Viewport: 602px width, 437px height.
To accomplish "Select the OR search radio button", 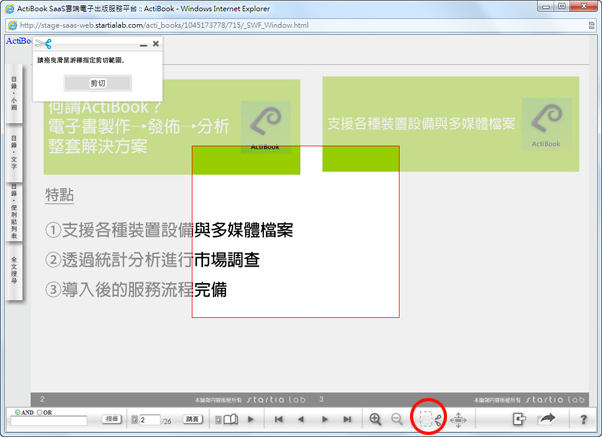I will click(39, 412).
